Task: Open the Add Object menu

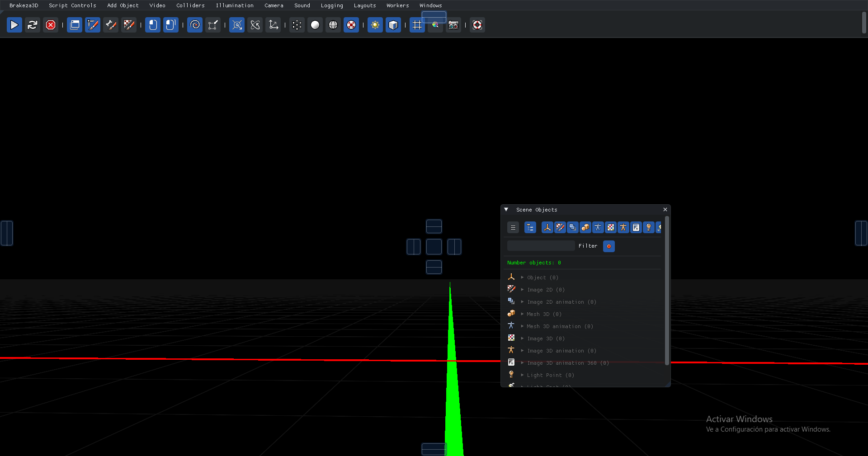Action: [x=123, y=5]
